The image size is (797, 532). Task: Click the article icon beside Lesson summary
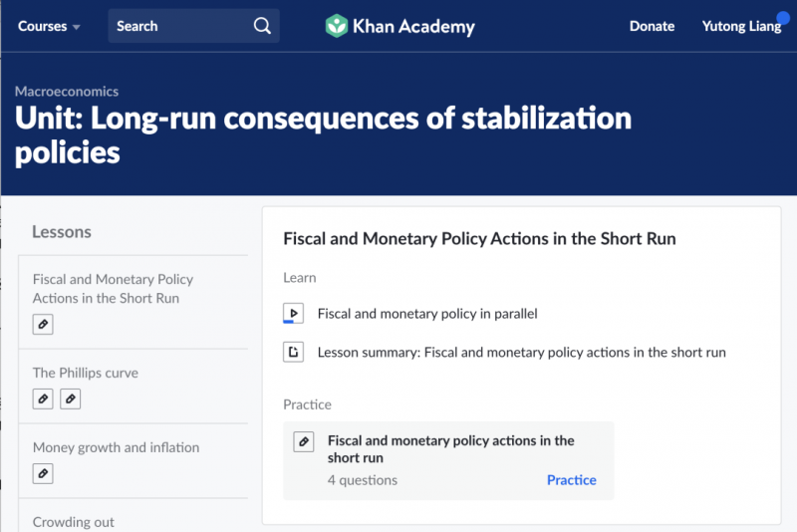[x=293, y=352]
